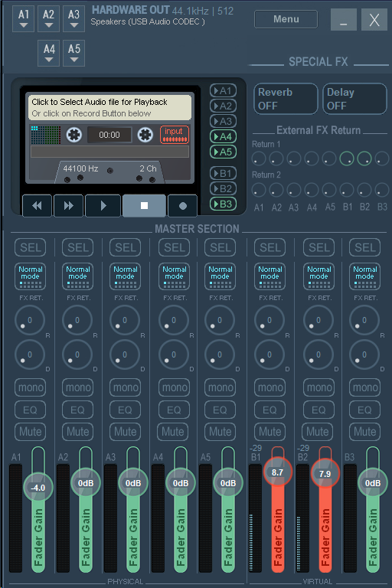
Task: Enable mono on the A1 bus
Action: click(x=31, y=387)
